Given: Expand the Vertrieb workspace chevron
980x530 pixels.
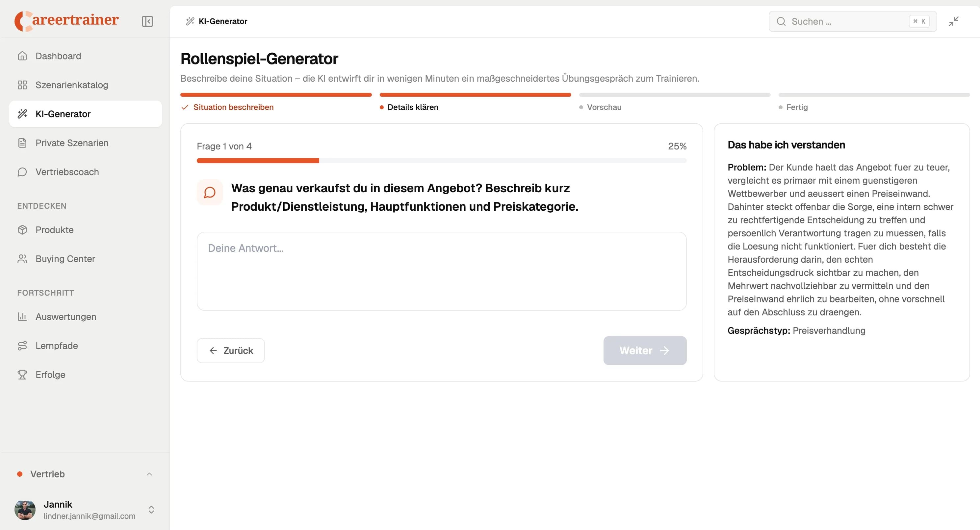Looking at the screenshot, I should (x=149, y=474).
